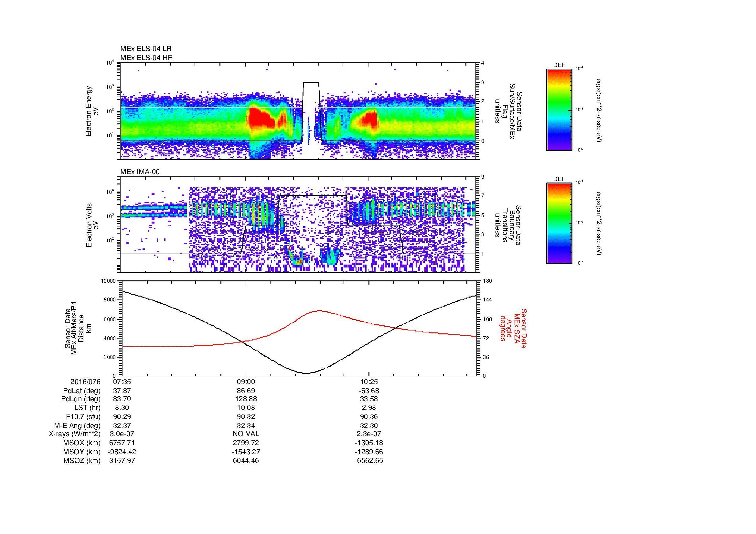
Task: Click the 'NO VAL' X-rays entry
Action: point(246,434)
